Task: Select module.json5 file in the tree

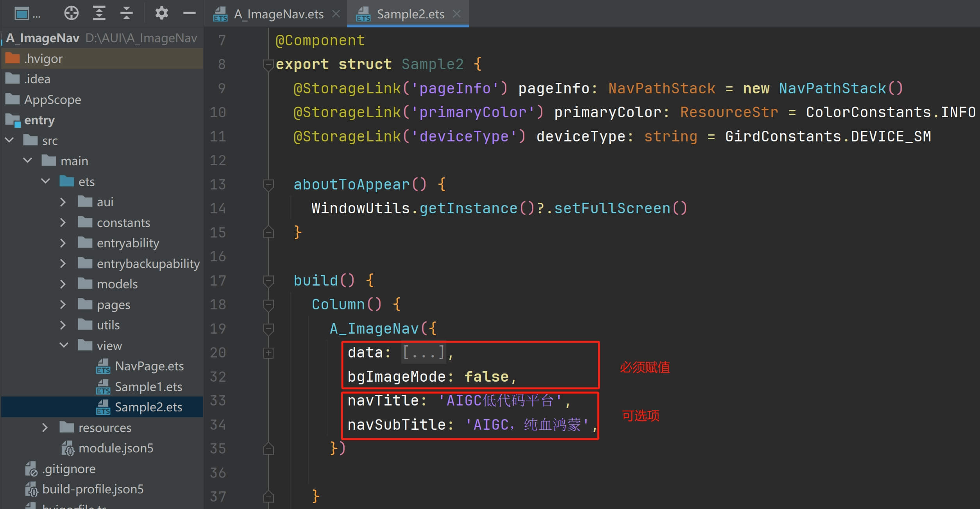Action: click(116, 448)
